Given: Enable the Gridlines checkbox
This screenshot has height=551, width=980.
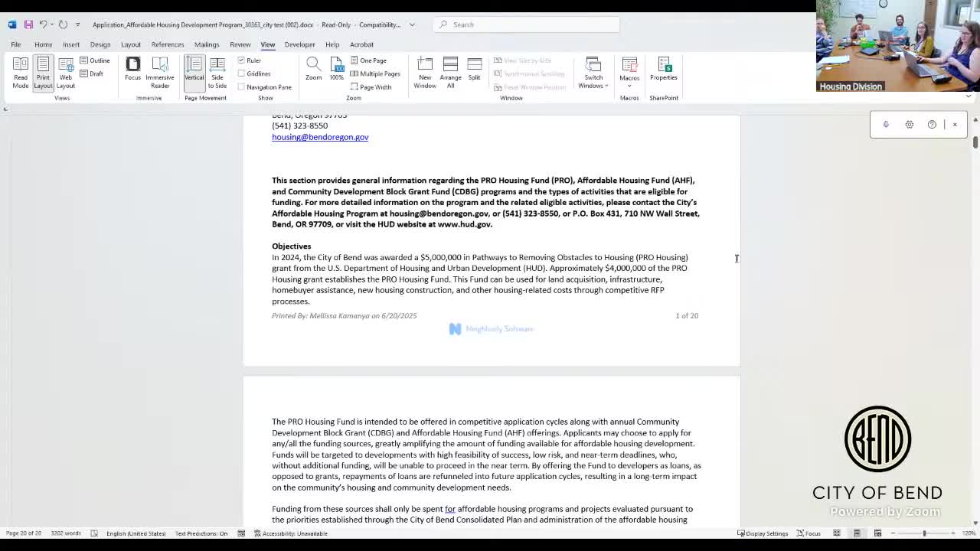Looking at the screenshot, I should (242, 73).
